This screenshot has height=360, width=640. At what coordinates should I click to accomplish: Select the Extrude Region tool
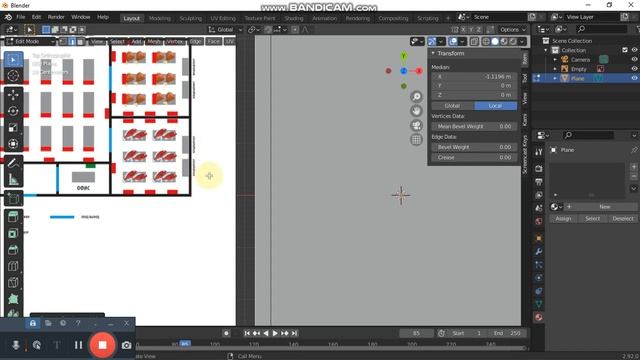[x=13, y=217]
